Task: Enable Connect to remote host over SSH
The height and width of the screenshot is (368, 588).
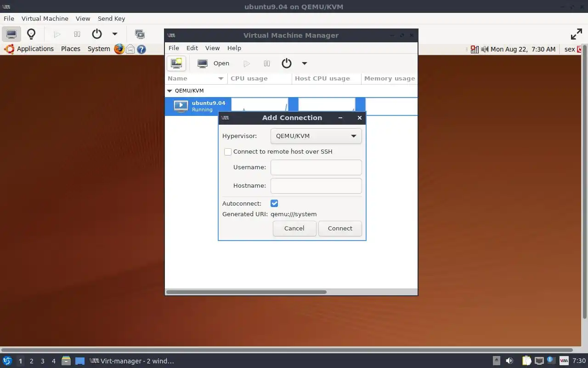Action: tap(228, 152)
